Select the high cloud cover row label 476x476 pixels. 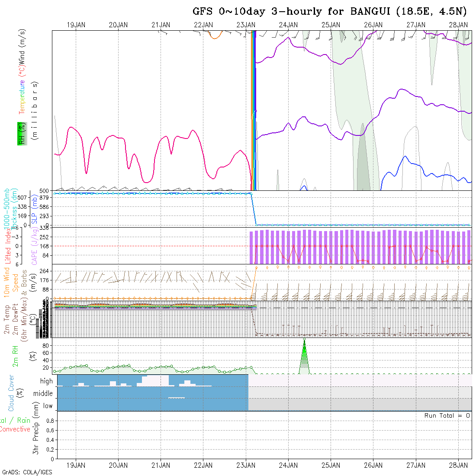tap(46, 381)
